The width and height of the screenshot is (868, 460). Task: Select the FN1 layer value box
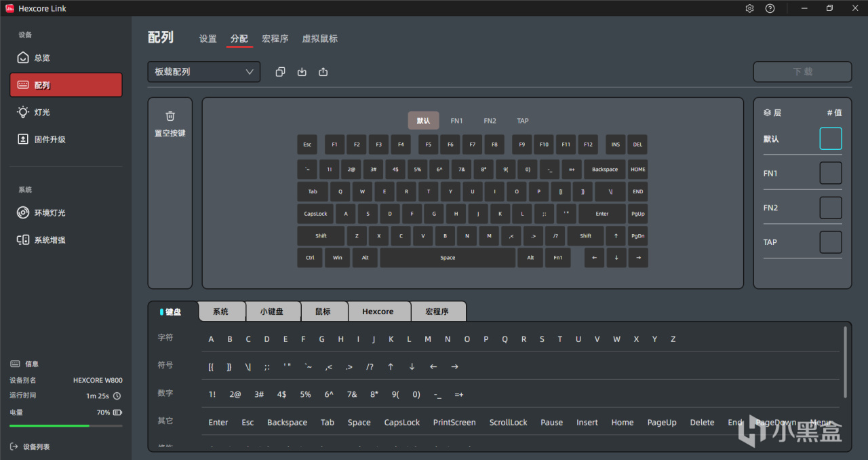pos(831,173)
